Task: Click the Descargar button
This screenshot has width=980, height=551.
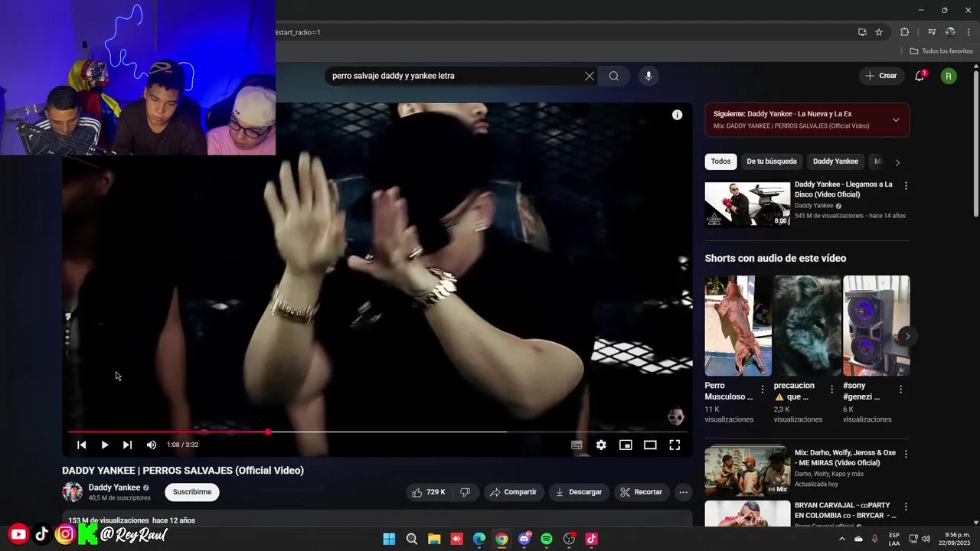Action: pos(579,492)
